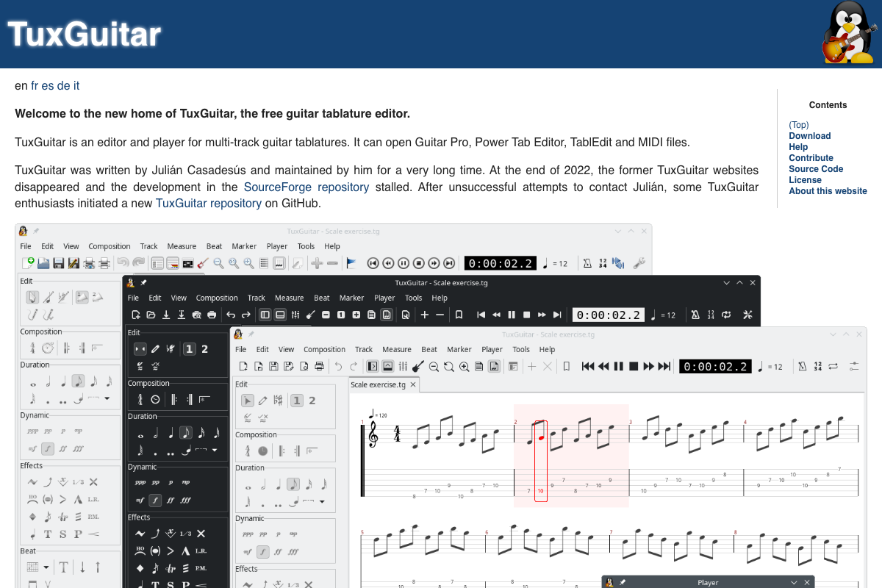Image resolution: width=882 pixels, height=588 pixels.
Task: Click the tempo clock icon in front window Composition
Action: coord(263,451)
